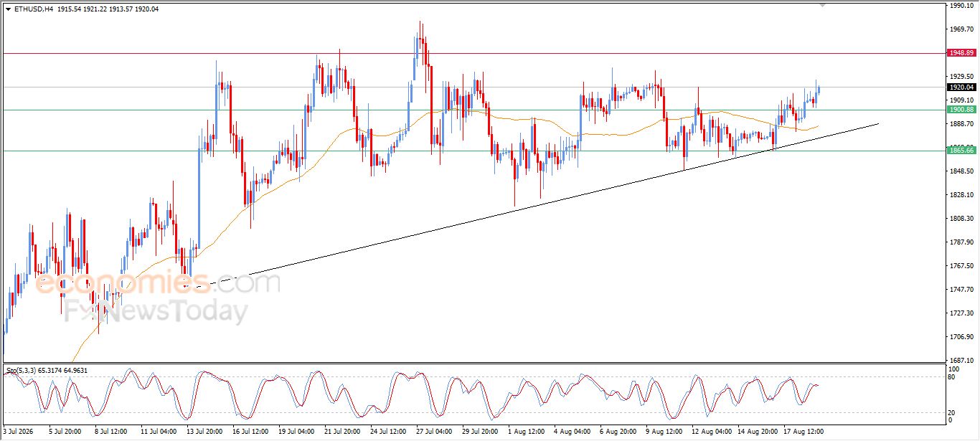Click the 1808.30 price axis value
This screenshot has height=441, width=980.
[962, 219]
